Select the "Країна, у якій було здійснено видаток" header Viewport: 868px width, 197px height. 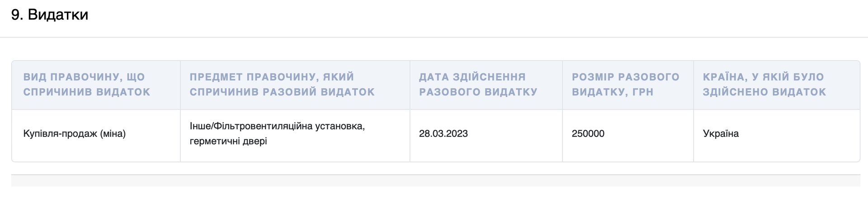point(764,84)
